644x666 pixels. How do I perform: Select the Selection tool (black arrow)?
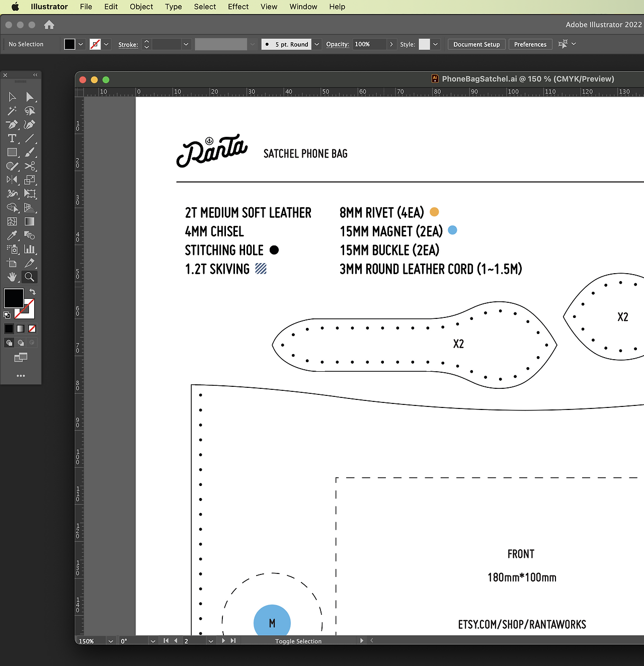click(x=13, y=97)
